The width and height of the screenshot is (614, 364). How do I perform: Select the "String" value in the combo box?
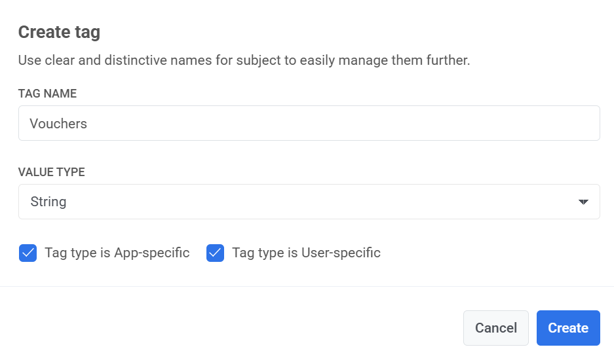pyautogui.click(x=48, y=202)
